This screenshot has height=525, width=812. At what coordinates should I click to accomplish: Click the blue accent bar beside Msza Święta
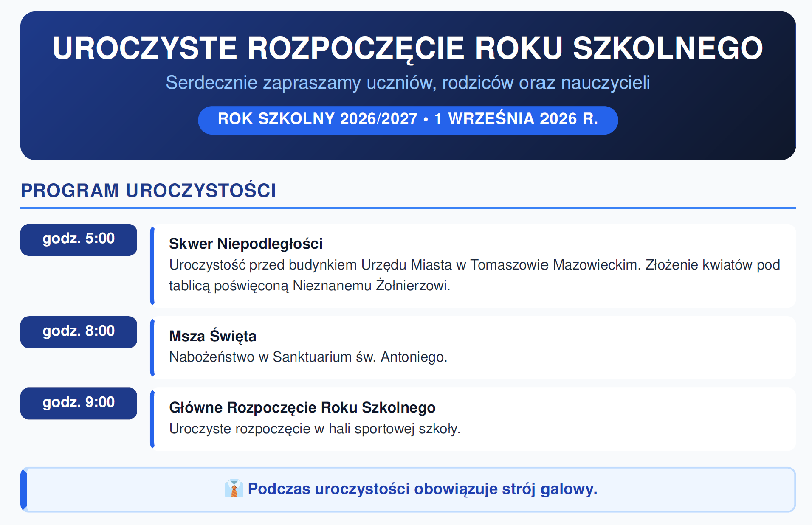[x=152, y=348]
